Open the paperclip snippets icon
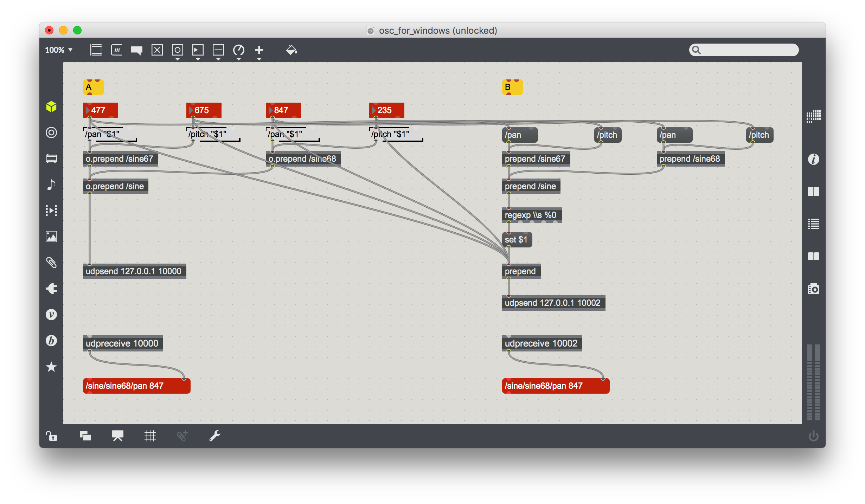Image resolution: width=865 pixels, height=504 pixels. 51,263
